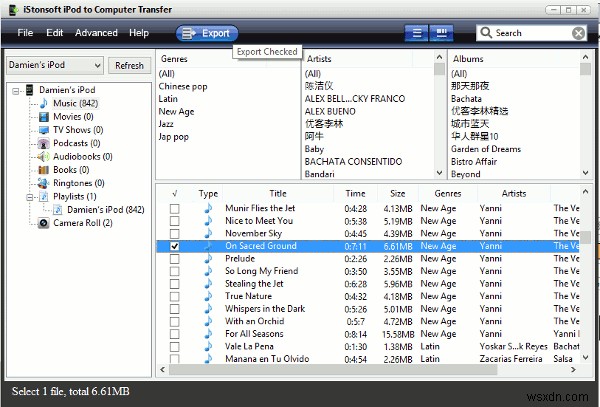The image size is (600, 407).
Task: Sort by the Time column header
Action: 355,194
